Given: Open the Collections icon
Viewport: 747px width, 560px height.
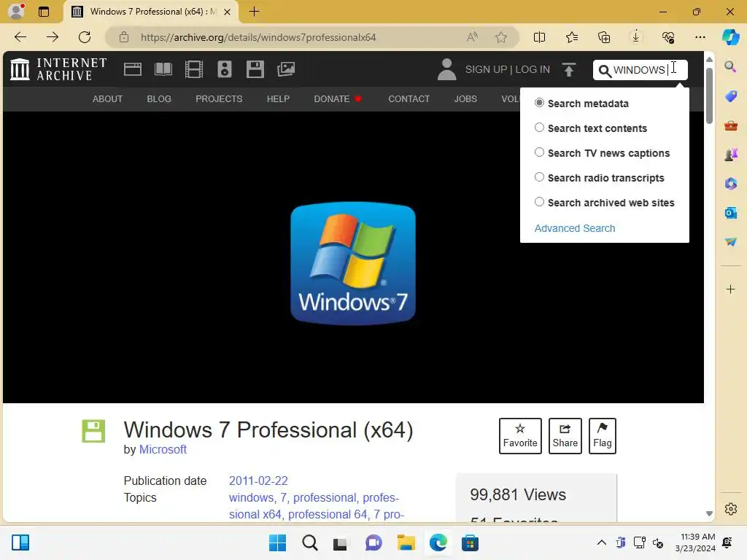Looking at the screenshot, I should (603, 37).
